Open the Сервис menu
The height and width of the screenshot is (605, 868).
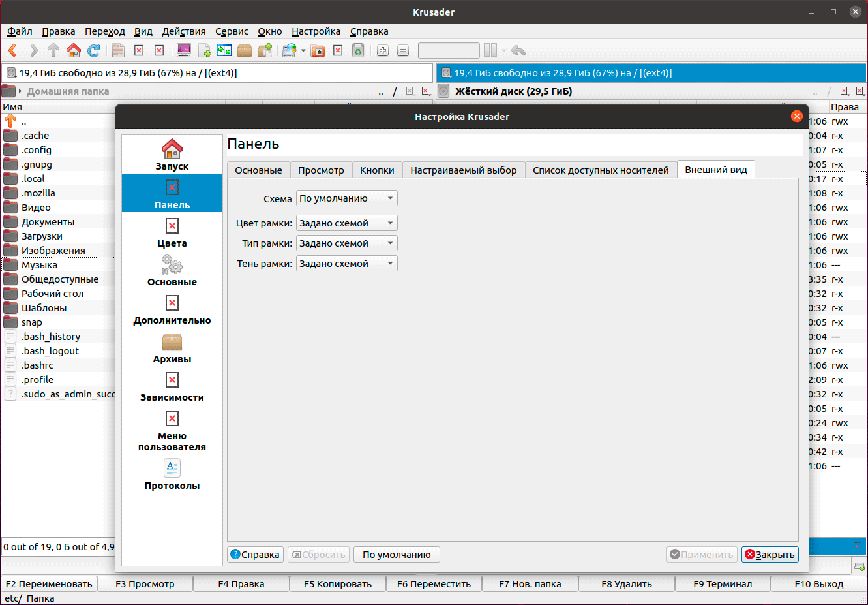[232, 31]
